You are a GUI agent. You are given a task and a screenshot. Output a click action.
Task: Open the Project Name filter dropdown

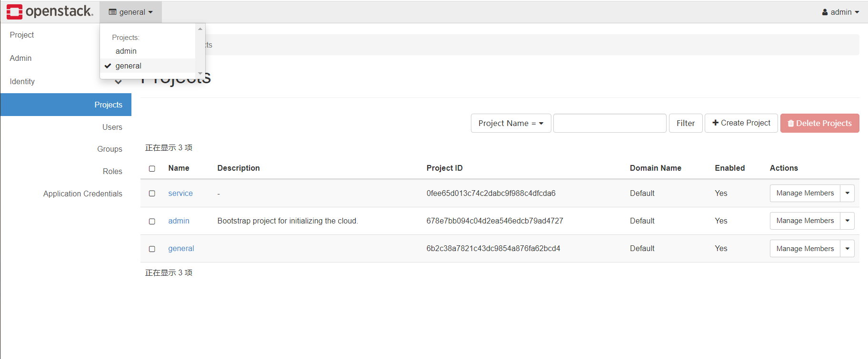[x=511, y=123]
